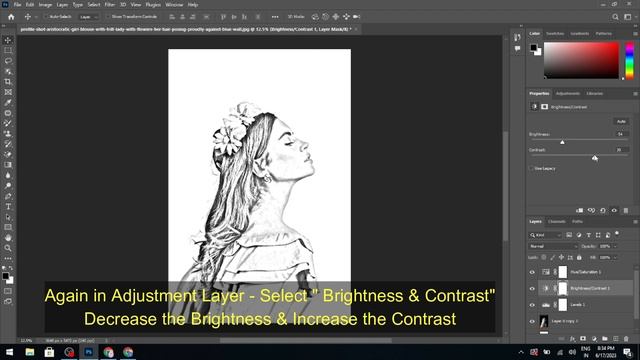Select the Move tool in toolbox

8,40
